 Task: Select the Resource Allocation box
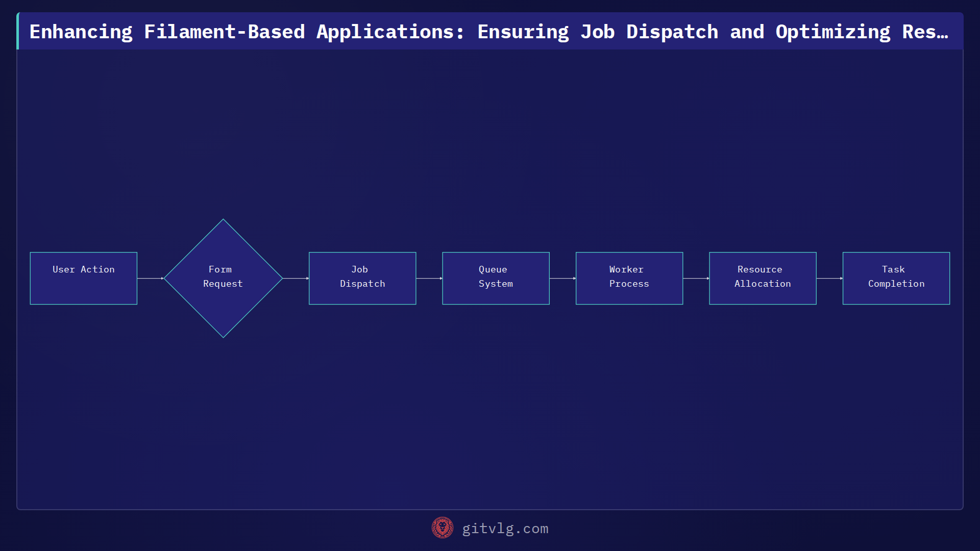[x=763, y=279]
